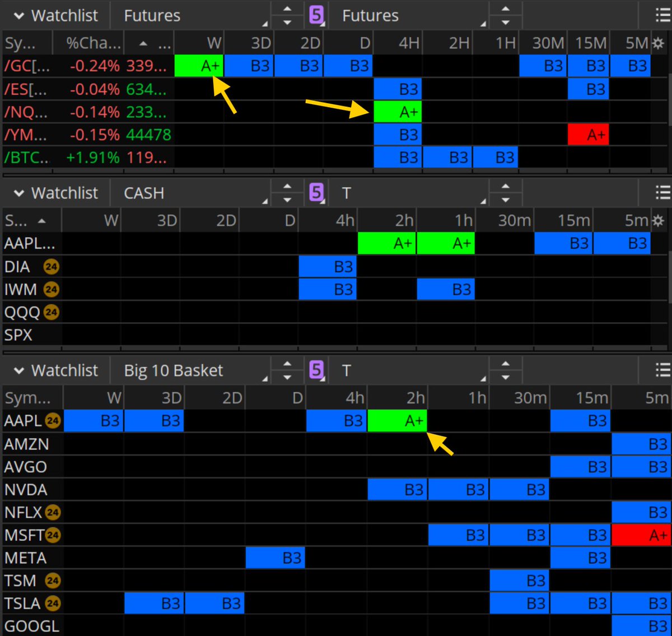The height and width of the screenshot is (636, 672).
Task: Click the green A+ cell in /GC W column
Action: [x=199, y=66]
